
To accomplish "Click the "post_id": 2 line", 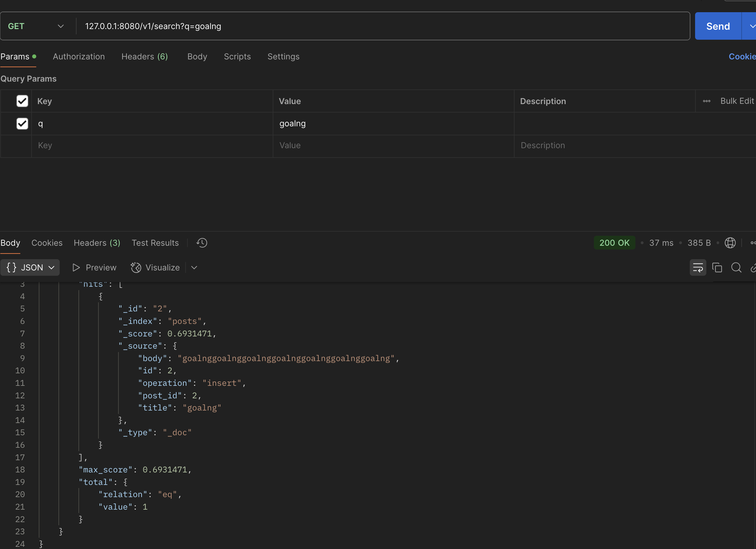I will (x=170, y=395).
